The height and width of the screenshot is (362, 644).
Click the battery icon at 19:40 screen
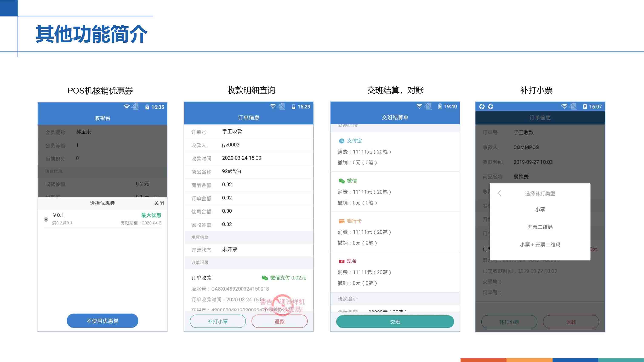point(440,106)
